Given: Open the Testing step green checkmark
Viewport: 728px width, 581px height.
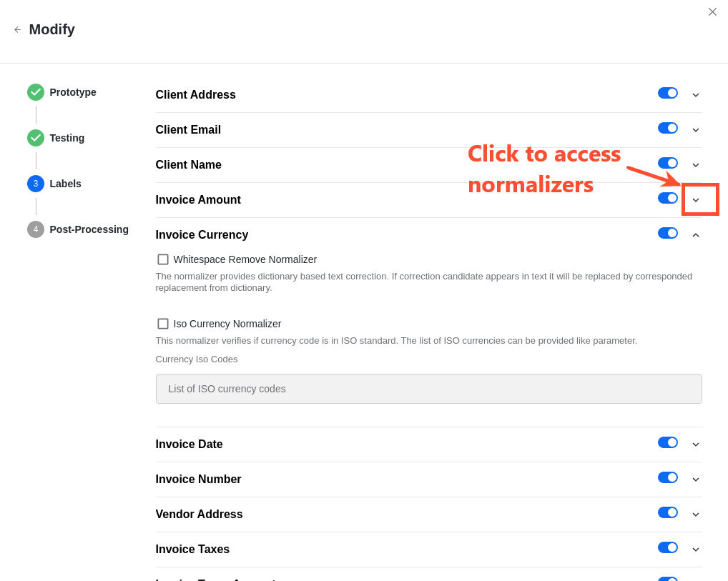Looking at the screenshot, I should pos(36,138).
